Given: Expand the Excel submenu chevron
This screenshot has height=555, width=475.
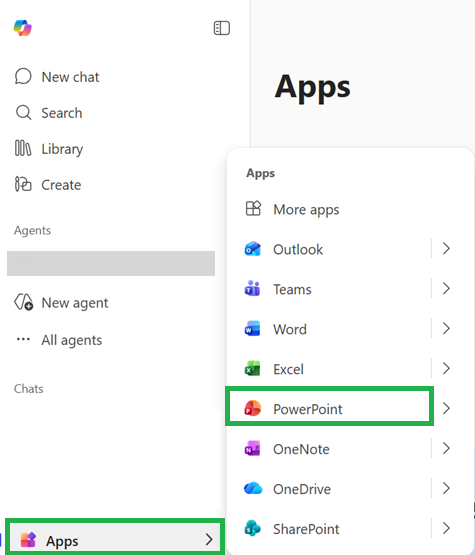Looking at the screenshot, I should (x=446, y=369).
